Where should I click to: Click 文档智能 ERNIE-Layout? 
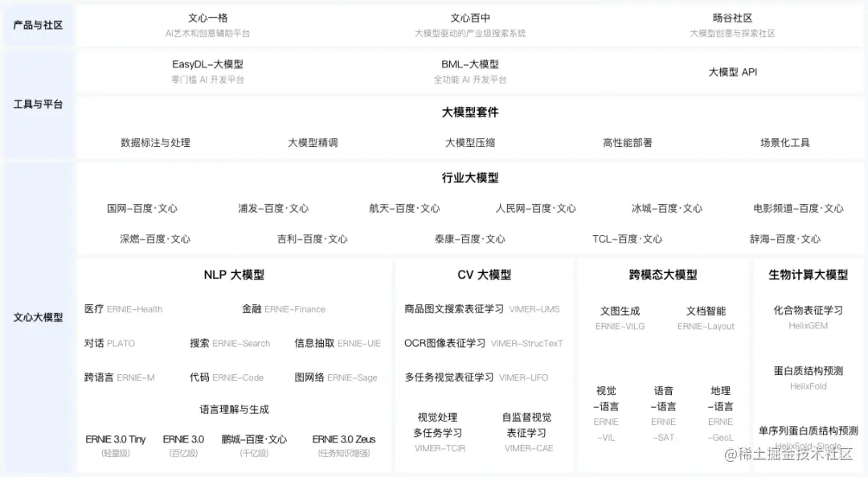click(x=706, y=318)
